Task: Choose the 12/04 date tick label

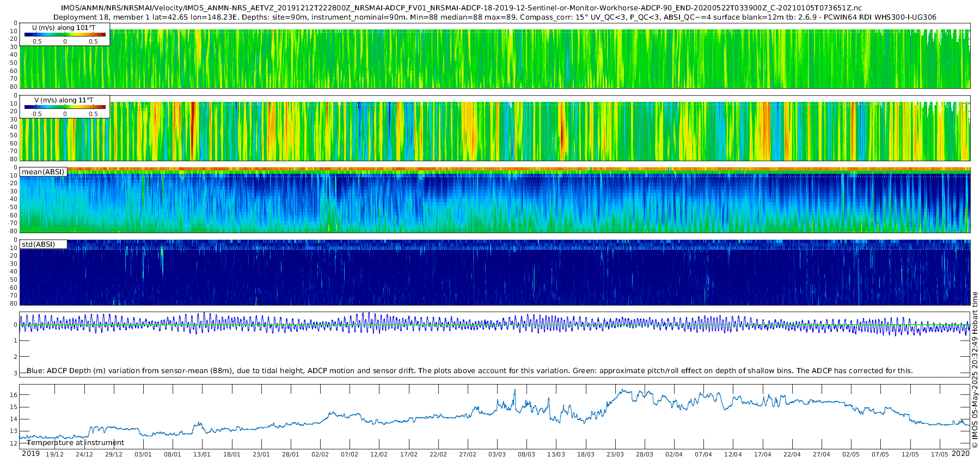Action: 733,454
